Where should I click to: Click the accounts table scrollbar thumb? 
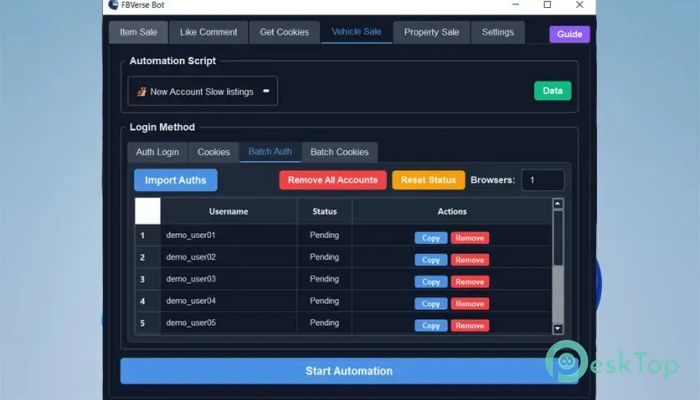point(558,238)
